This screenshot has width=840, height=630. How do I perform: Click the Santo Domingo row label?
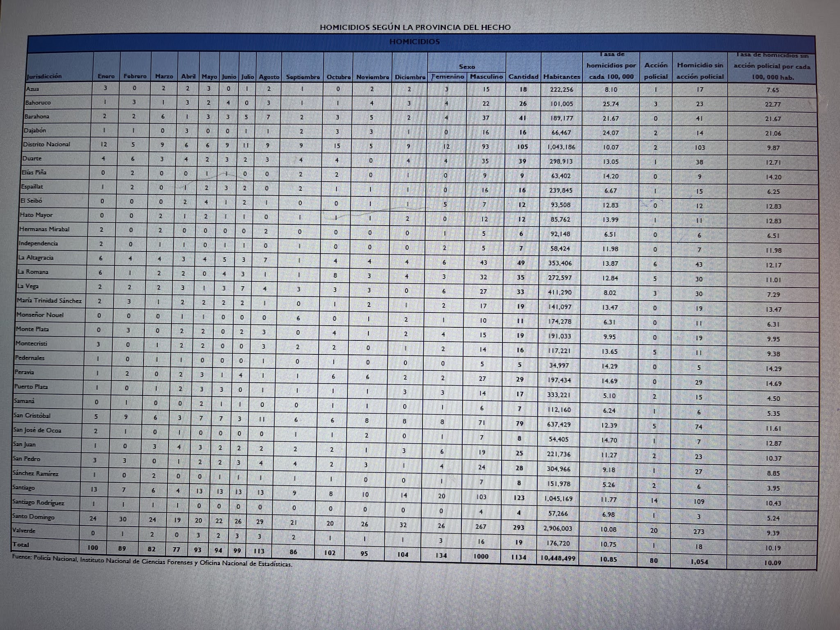33,517
